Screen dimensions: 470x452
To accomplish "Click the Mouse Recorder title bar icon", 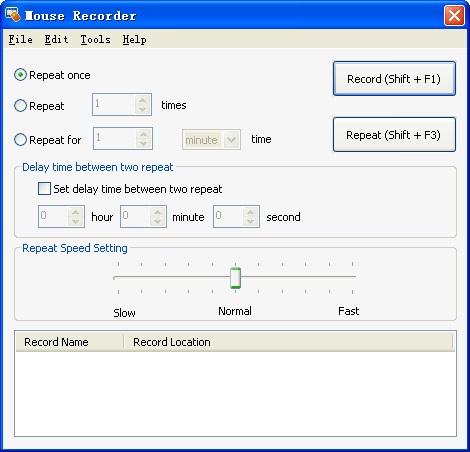I will pos(13,15).
